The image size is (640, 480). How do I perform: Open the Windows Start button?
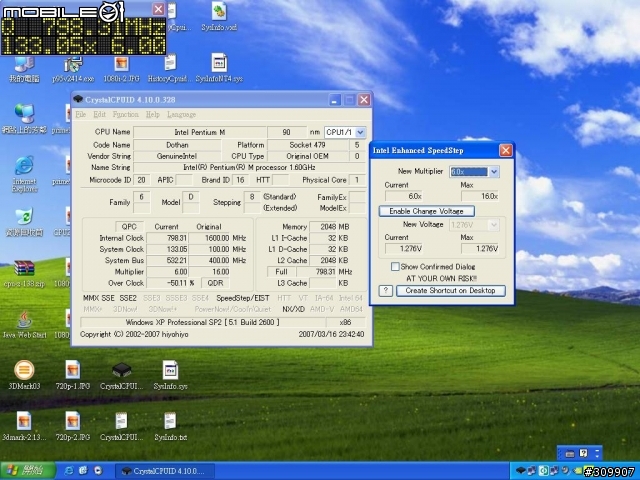(27, 471)
